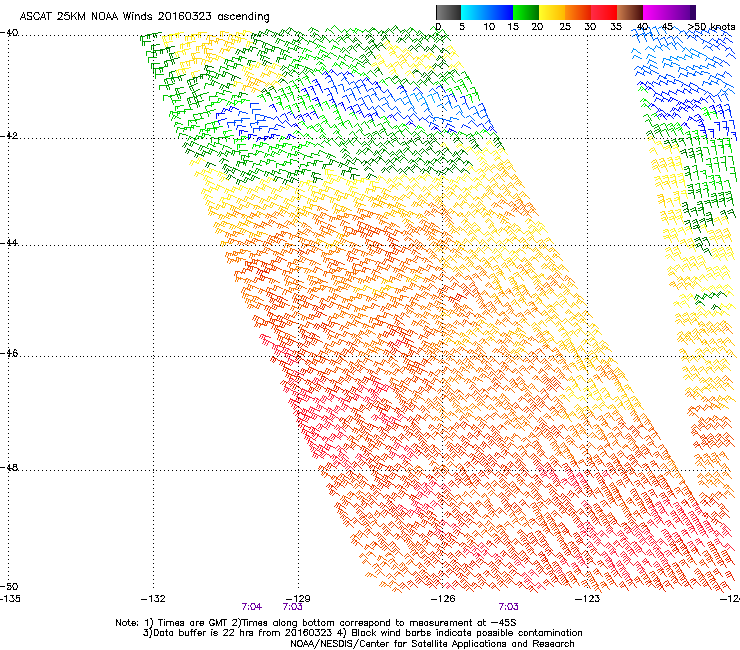Click the '>50 knots' legend label

click(x=711, y=27)
